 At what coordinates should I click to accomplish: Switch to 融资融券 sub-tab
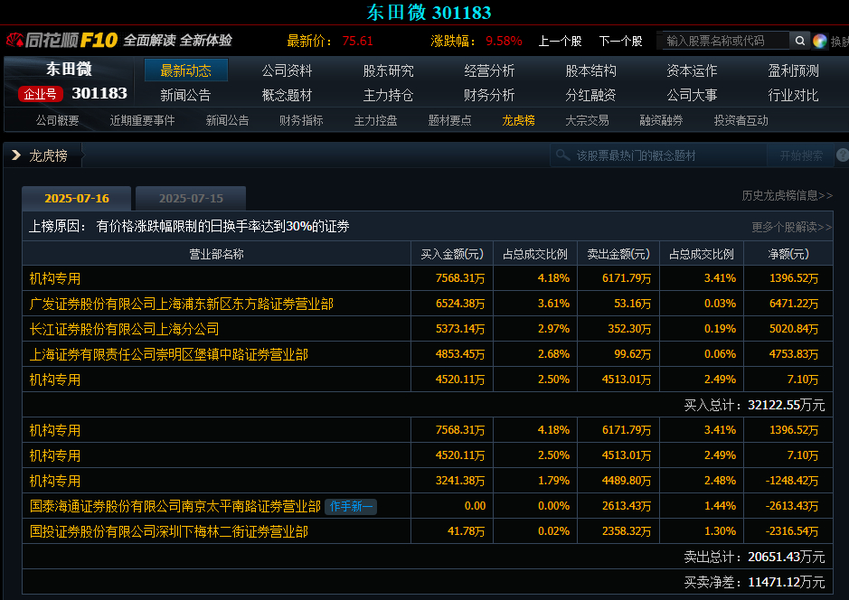662,120
